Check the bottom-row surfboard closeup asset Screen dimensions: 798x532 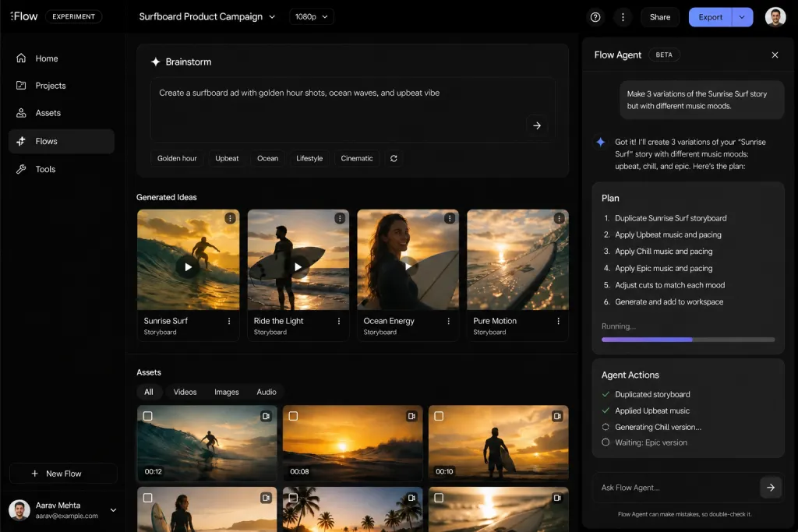click(439, 498)
